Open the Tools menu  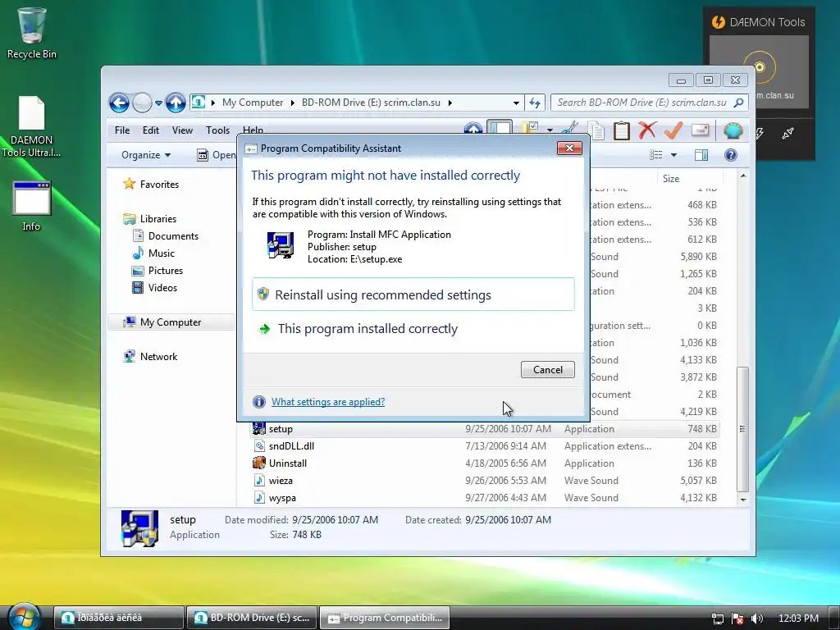[x=217, y=130]
